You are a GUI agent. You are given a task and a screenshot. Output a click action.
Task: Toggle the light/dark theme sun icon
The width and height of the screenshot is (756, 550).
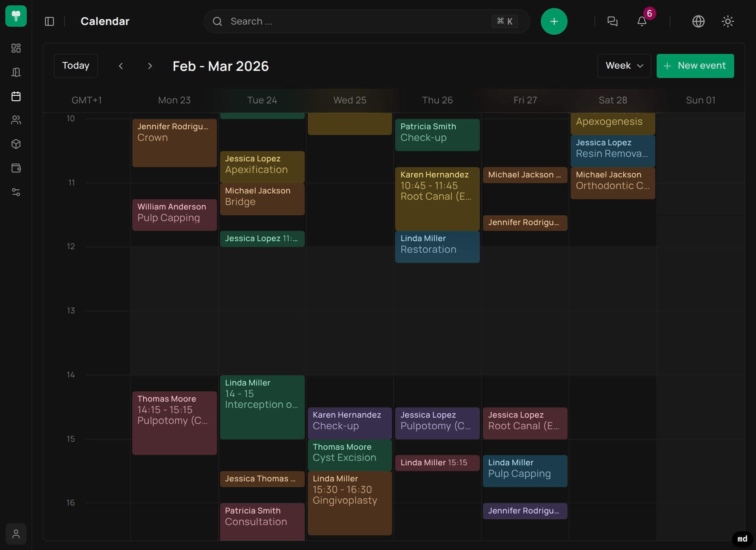727,21
